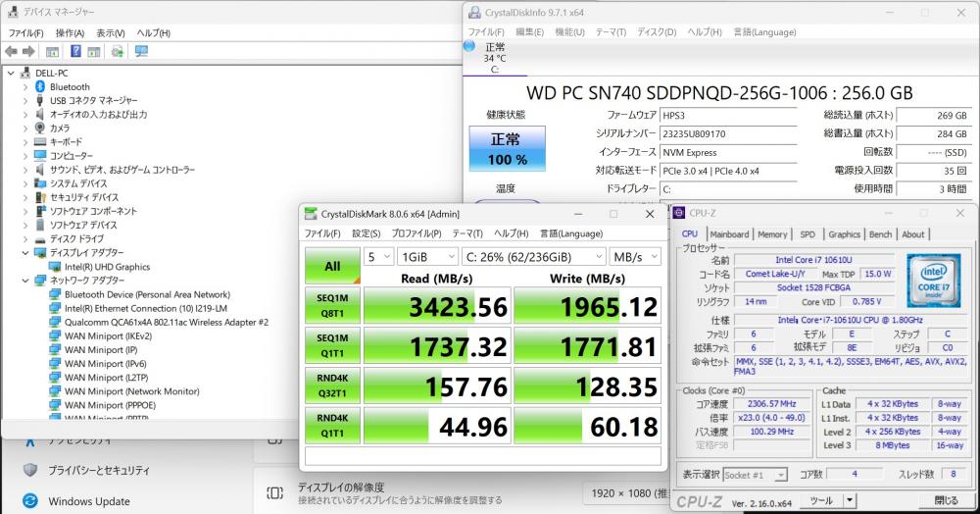Click the scan for hardware changes icon

tap(118, 51)
